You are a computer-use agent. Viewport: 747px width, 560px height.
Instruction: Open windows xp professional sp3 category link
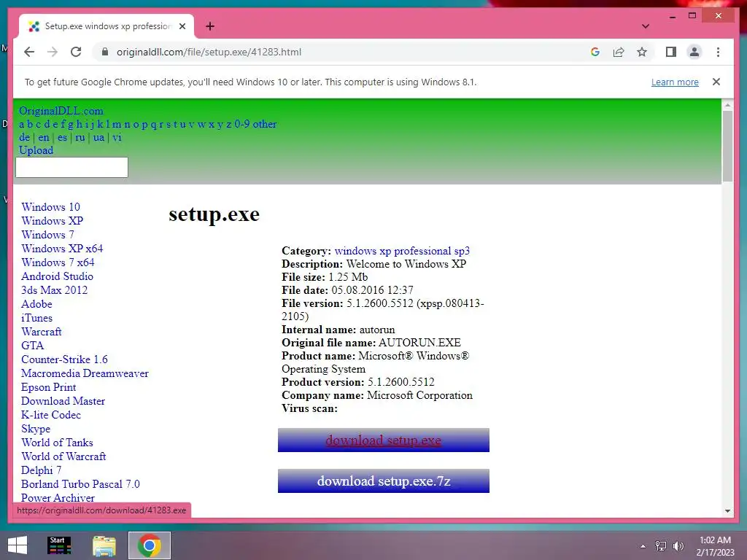pos(402,251)
